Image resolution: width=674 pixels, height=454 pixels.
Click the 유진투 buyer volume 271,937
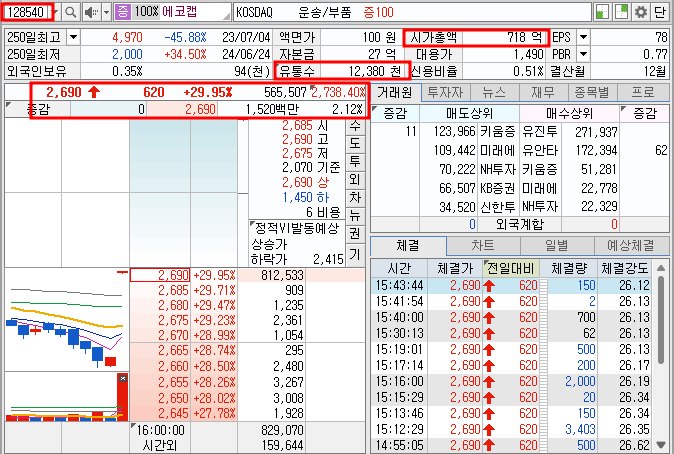(x=596, y=132)
